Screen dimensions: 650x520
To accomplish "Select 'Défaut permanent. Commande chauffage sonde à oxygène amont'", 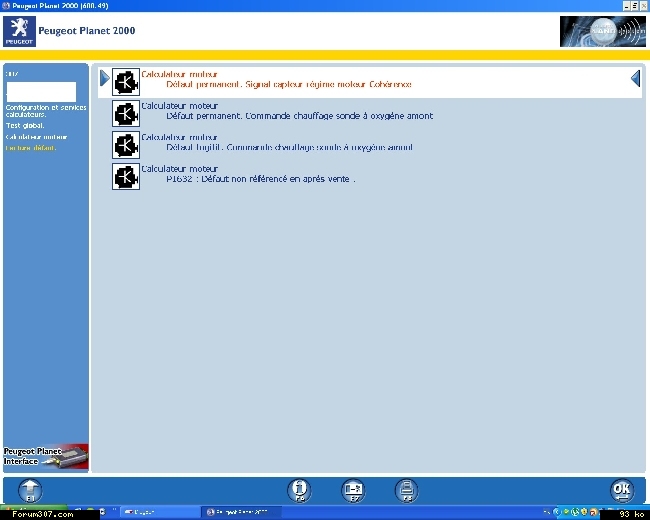I will pos(300,116).
